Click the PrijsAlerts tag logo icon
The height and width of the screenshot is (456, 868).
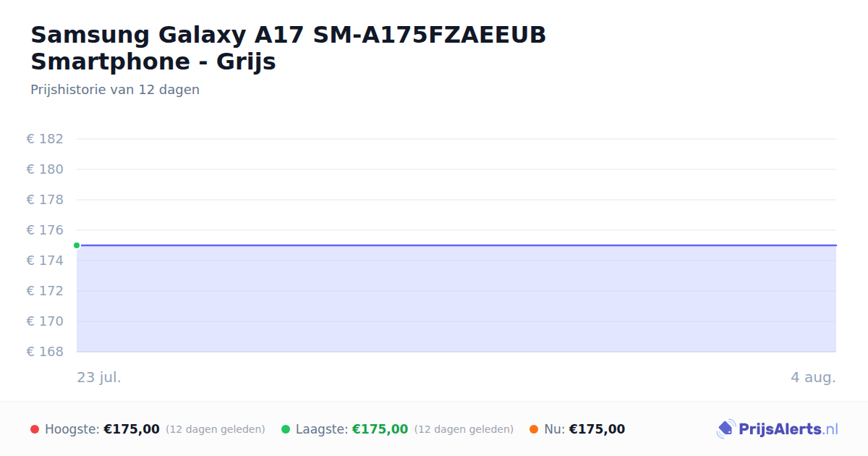point(726,429)
